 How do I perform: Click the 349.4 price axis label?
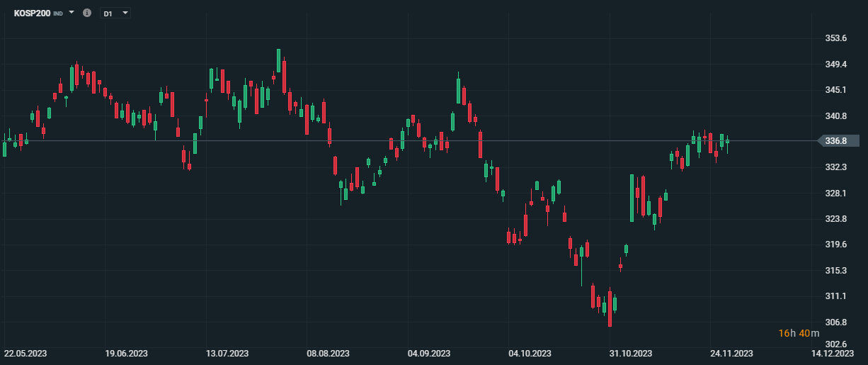click(836, 64)
